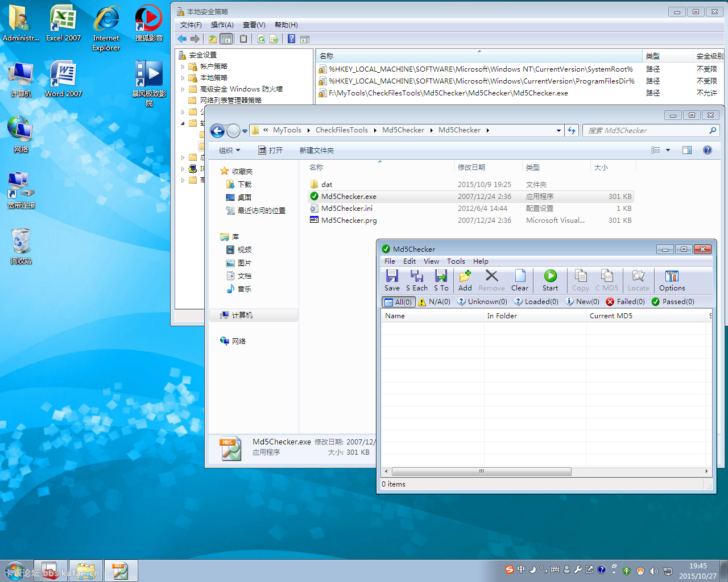Click MyTools in the breadcrumb path
Screen dimensions: 728x582
287,130
